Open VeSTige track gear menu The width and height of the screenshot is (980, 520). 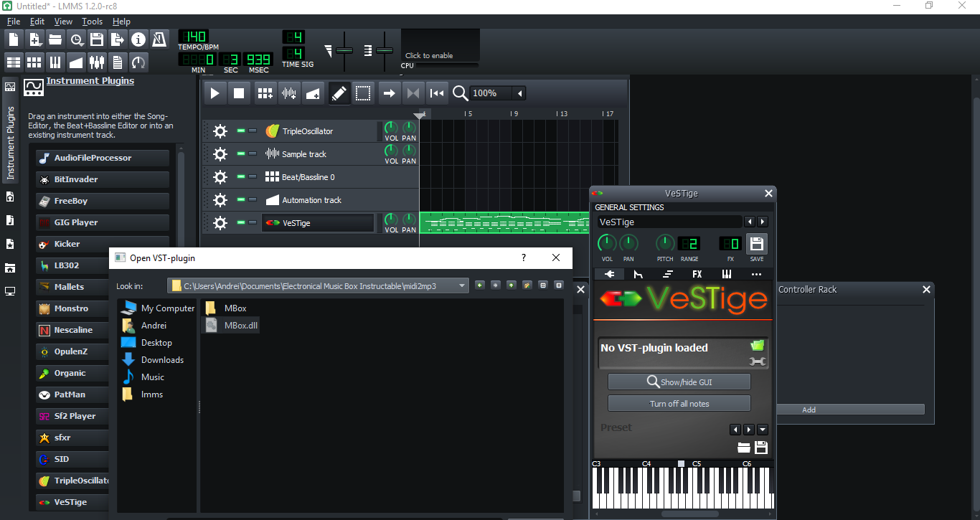click(220, 223)
